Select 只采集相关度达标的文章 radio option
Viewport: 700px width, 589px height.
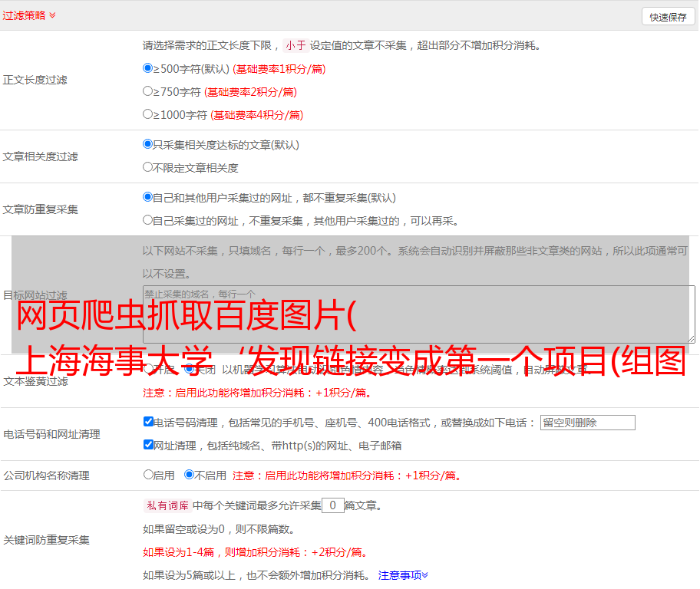[148, 144]
